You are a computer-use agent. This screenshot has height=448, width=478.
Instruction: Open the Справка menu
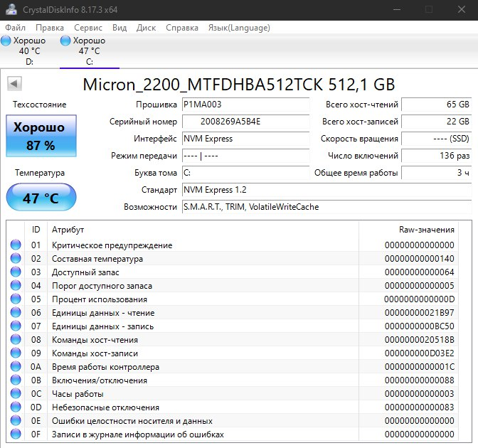(x=182, y=28)
